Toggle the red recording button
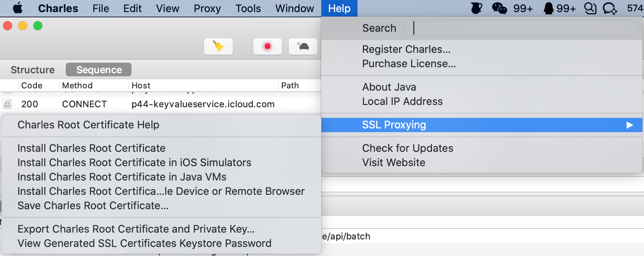The width and height of the screenshot is (644, 256). coord(267,46)
